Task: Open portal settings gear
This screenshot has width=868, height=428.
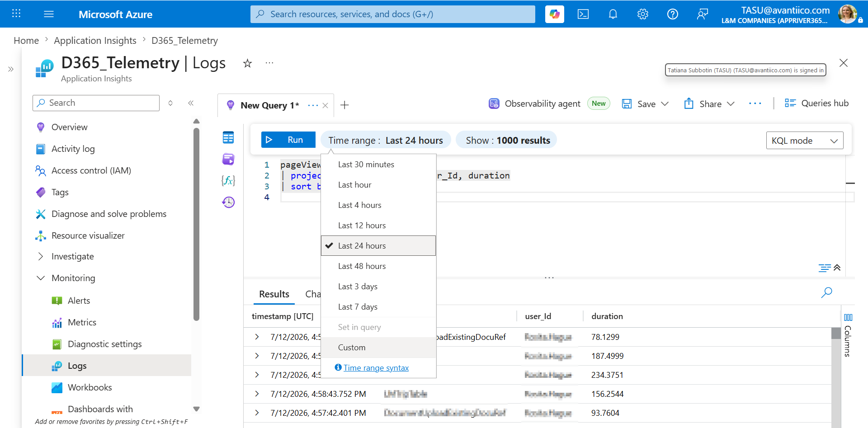Action: [x=643, y=14]
